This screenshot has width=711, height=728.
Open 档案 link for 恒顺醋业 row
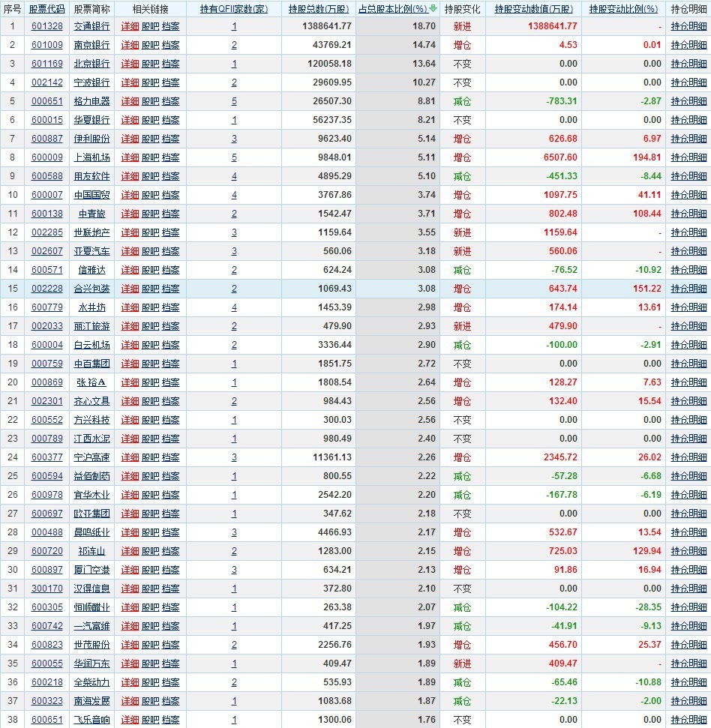coord(170,607)
